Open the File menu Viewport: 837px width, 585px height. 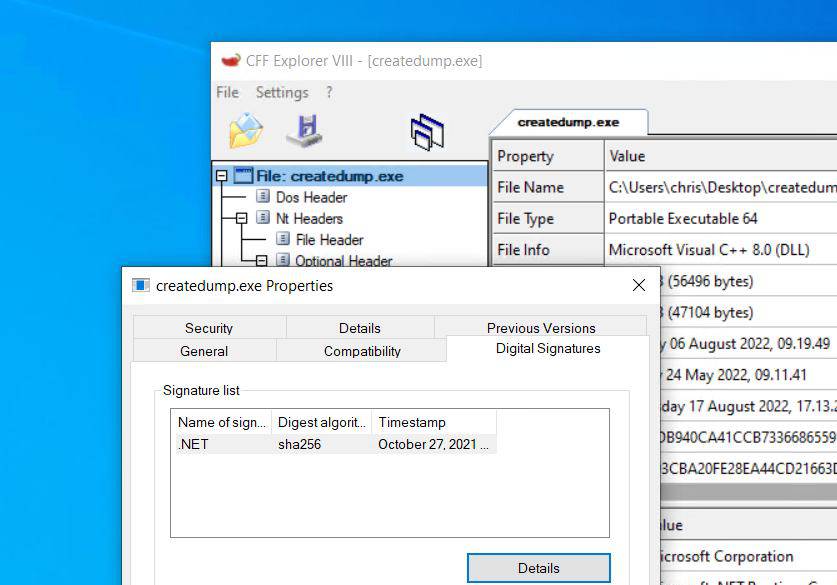coord(227,92)
